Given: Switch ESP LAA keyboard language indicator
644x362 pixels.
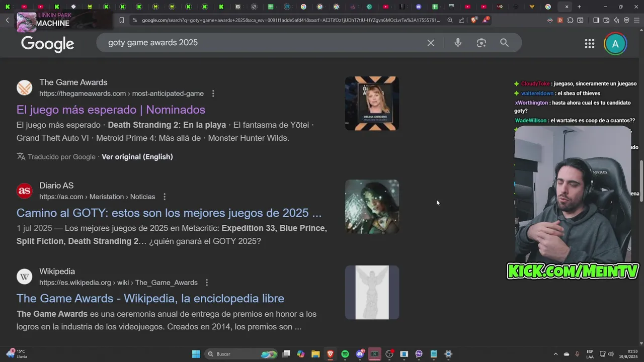Looking at the screenshot, I should click(590, 354).
